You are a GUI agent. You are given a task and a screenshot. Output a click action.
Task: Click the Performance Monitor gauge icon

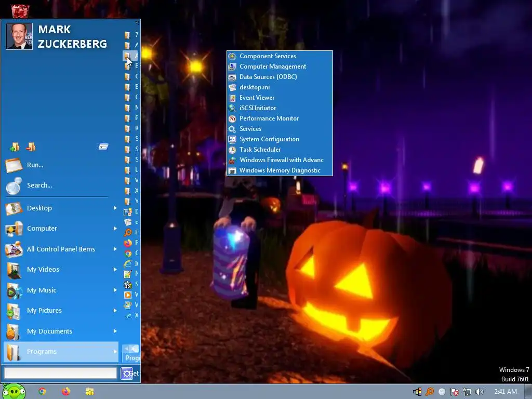[232, 118]
